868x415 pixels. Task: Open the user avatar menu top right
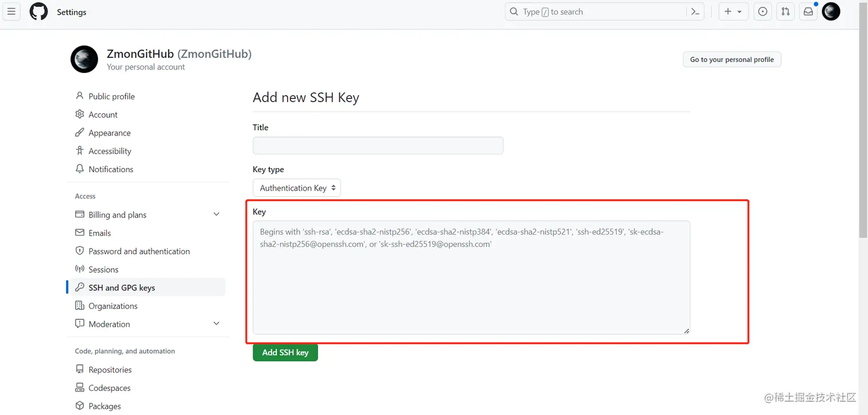pos(831,11)
